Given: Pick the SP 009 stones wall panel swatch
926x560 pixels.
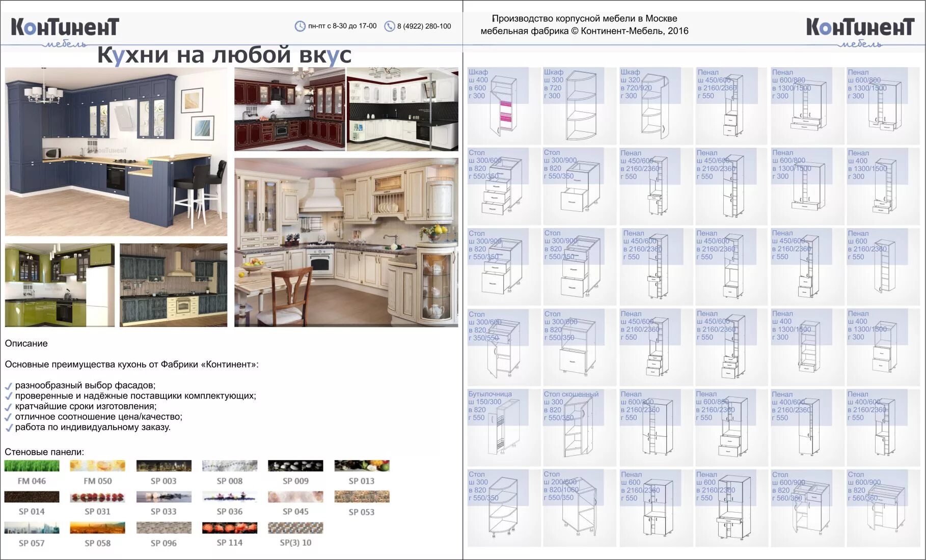Looking at the screenshot, I should click(x=295, y=466).
